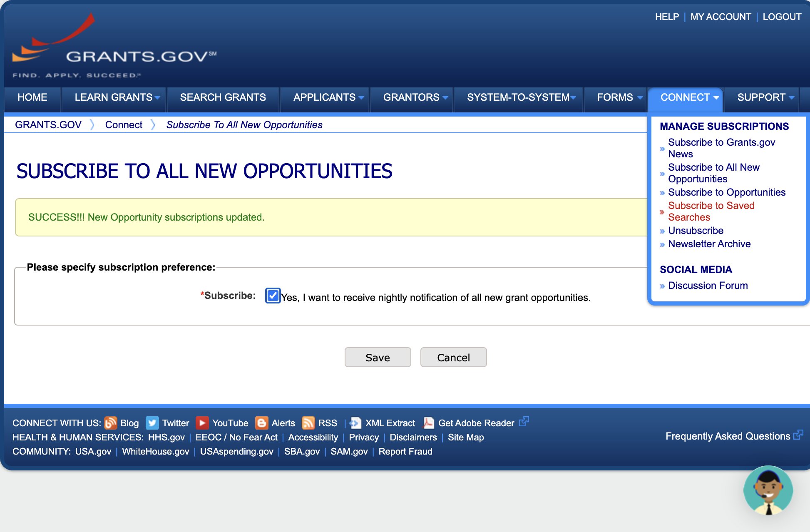The image size is (810, 532).
Task: Choose Unsubscribe from Connect menu
Action: [696, 231]
